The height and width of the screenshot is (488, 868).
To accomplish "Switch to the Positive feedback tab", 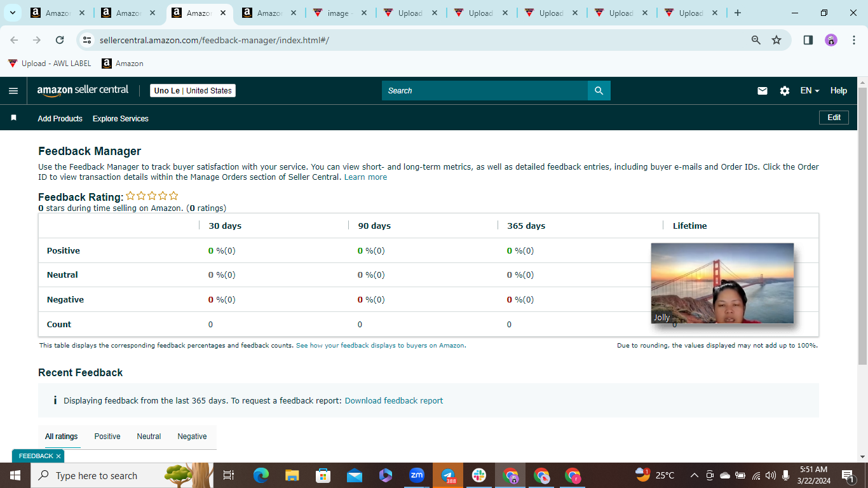I will pyautogui.click(x=107, y=437).
